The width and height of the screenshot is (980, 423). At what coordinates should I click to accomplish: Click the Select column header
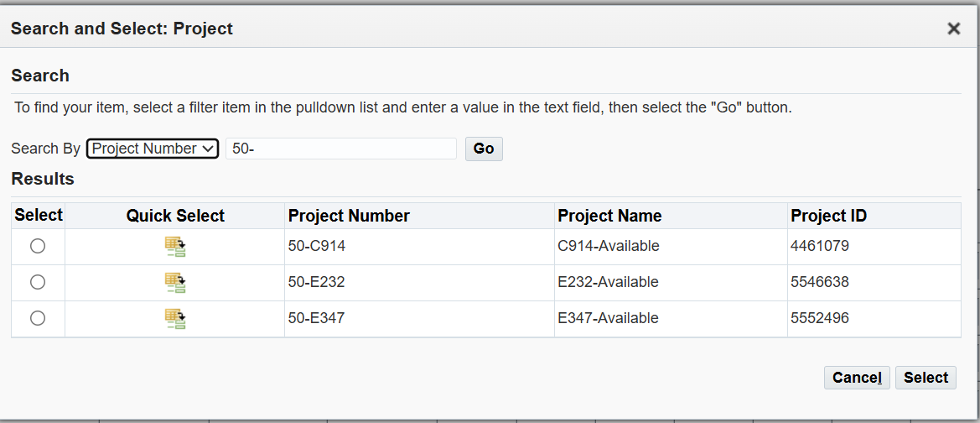point(39,215)
